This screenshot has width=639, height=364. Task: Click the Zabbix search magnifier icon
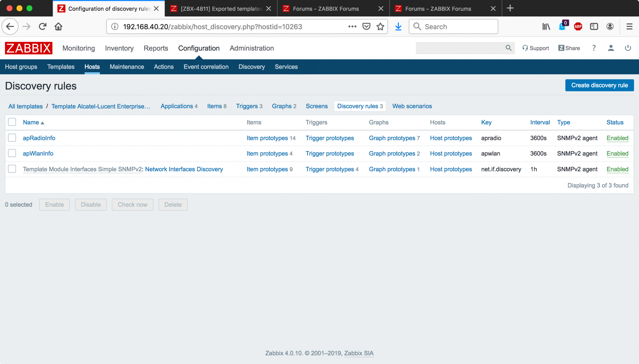tap(508, 48)
